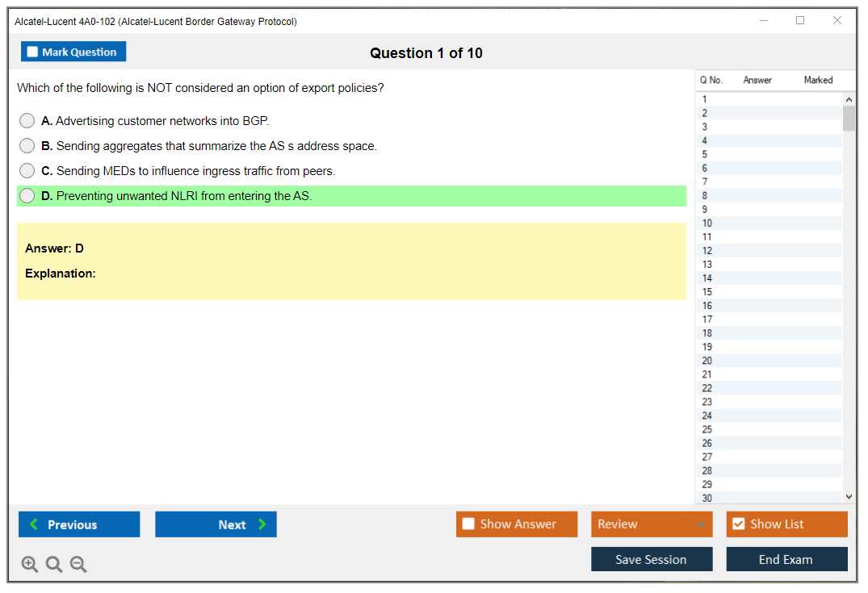Tick the Mark Question checkbox
This screenshot has width=868, height=593.
33,52
